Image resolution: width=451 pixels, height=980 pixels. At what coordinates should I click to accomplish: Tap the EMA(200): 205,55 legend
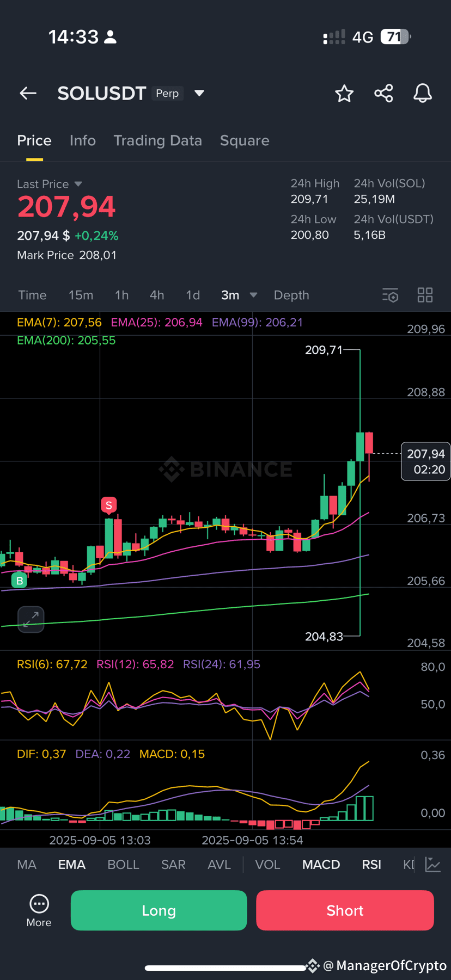click(66, 340)
